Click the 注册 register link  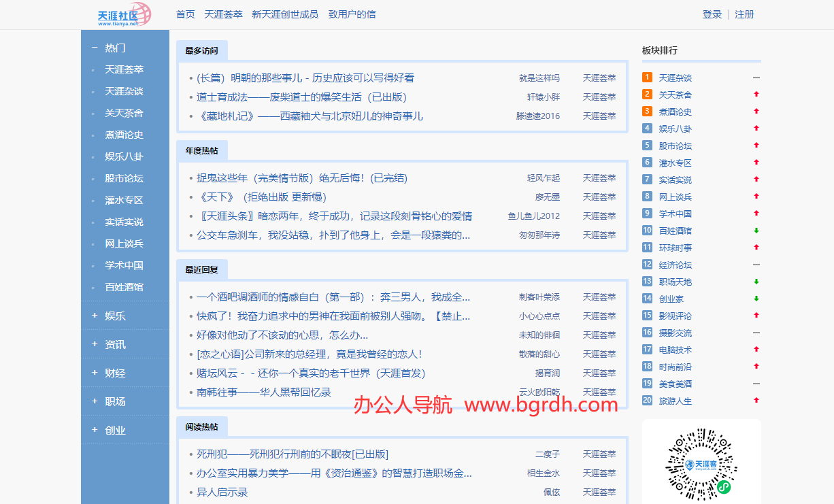point(745,14)
